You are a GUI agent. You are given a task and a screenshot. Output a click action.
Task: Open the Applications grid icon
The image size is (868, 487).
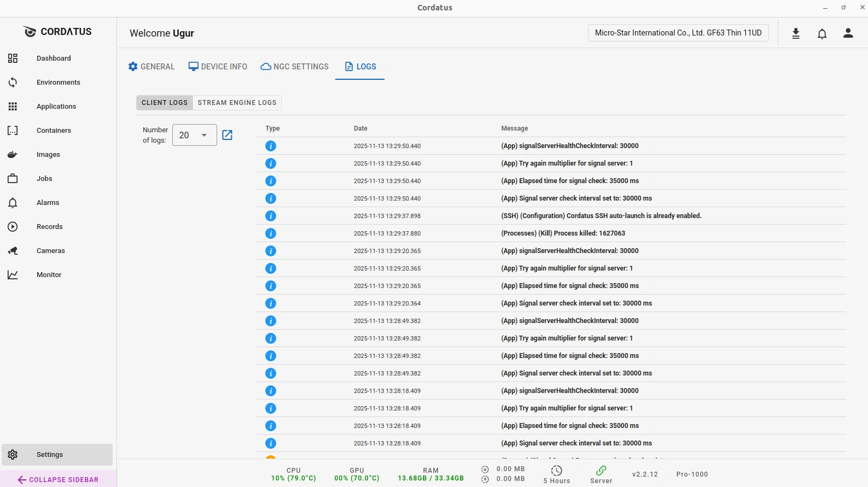tap(13, 107)
